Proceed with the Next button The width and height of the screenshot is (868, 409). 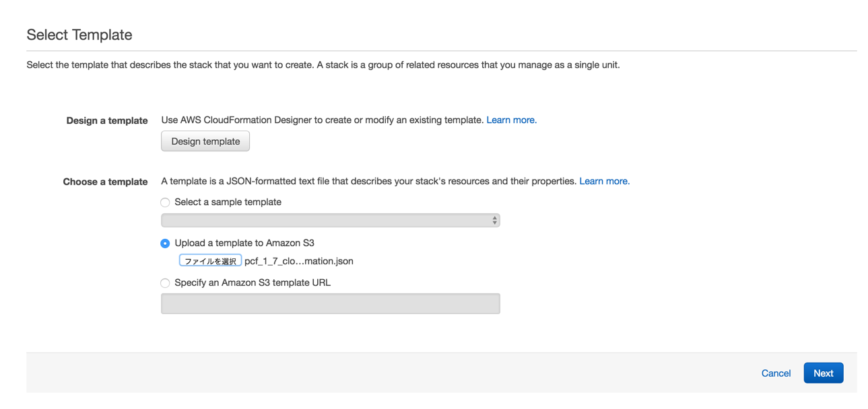coord(823,373)
